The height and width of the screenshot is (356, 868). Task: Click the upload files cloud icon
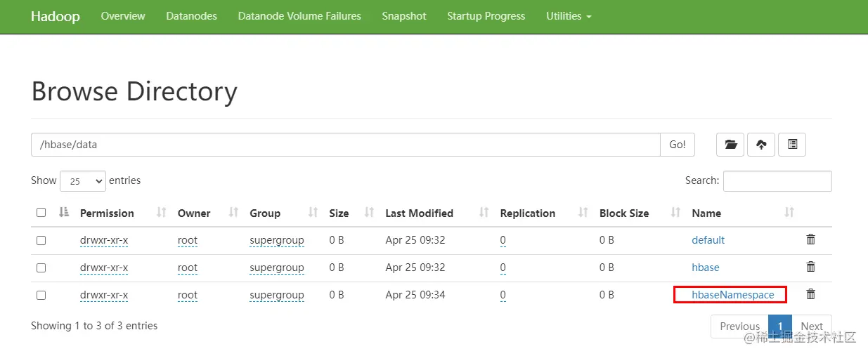pos(761,145)
